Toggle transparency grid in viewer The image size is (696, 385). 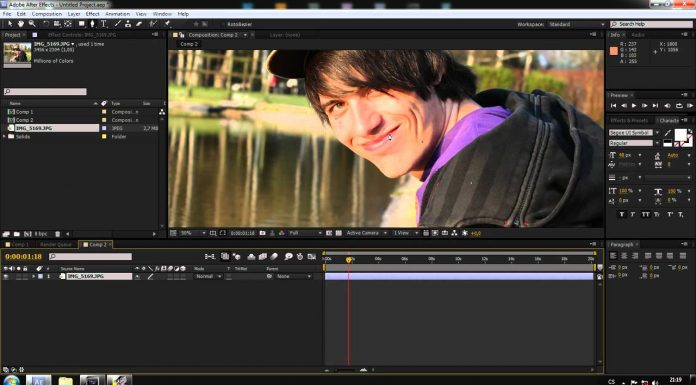(339, 233)
